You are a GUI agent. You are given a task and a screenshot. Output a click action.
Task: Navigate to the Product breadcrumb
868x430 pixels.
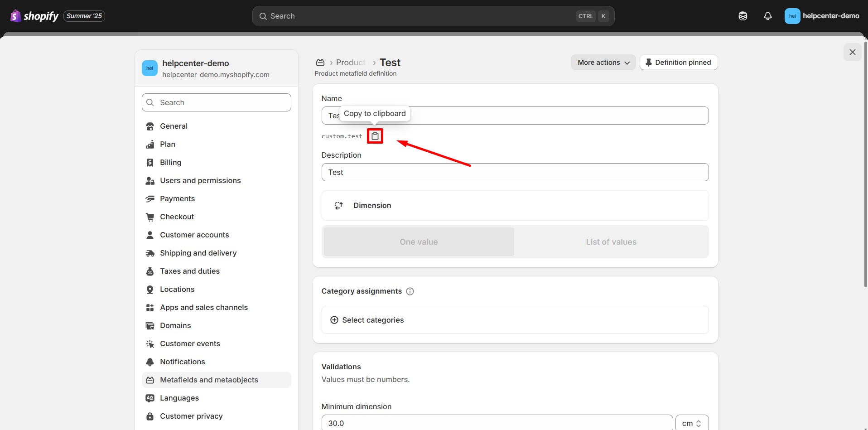(x=350, y=62)
